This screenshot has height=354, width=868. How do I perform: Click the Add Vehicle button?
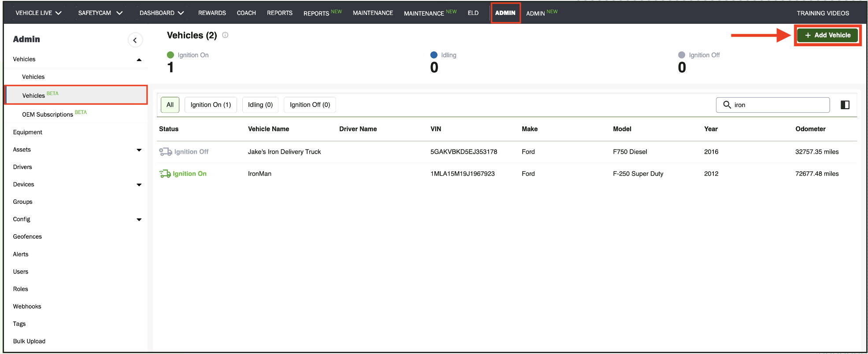[827, 35]
